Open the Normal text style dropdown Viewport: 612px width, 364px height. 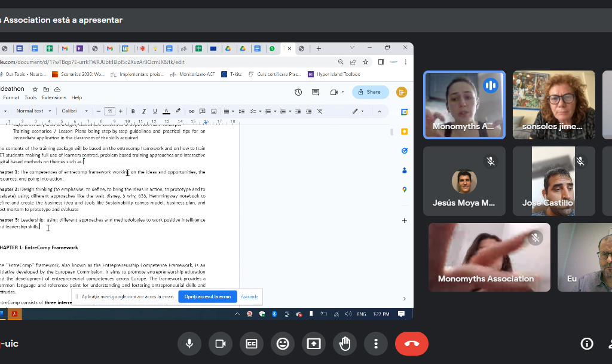click(33, 111)
